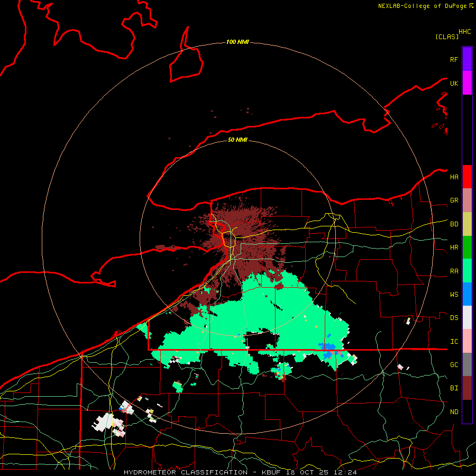This screenshot has width=476, height=476.
Task: Click the HHC product label
Action: pos(464,32)
